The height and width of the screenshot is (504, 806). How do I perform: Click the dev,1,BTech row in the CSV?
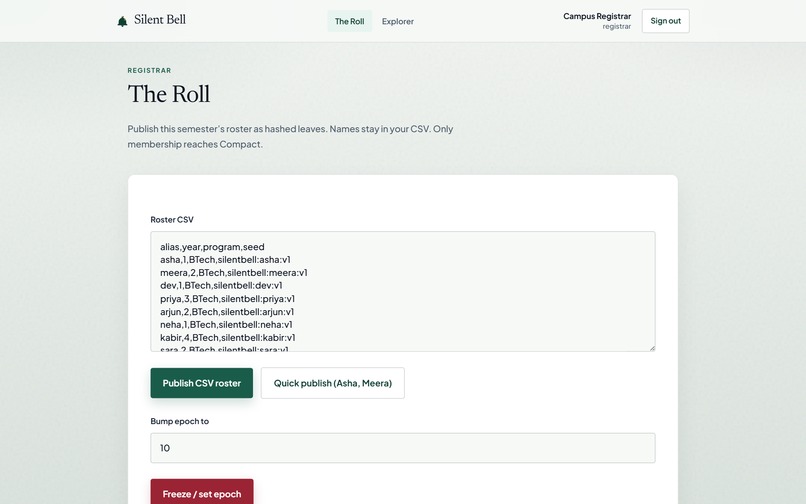tap(221, 285)
